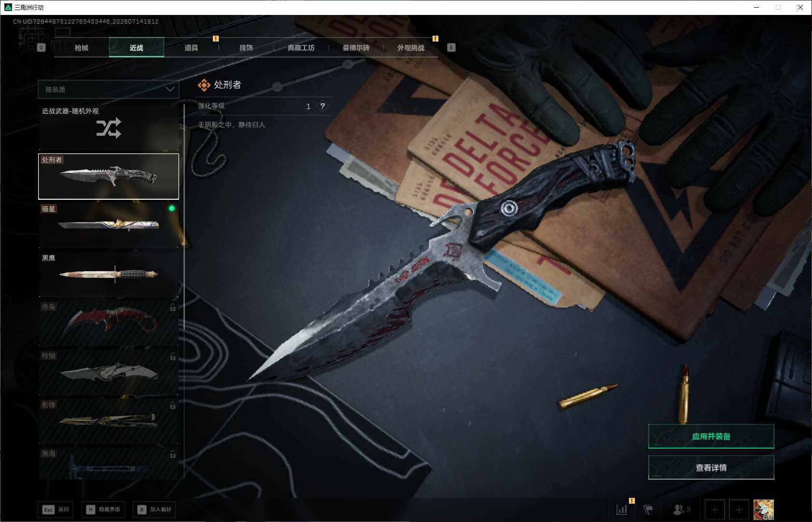Select the 暗星 knife thumbnail
The height and width of the screenshot is (522, 812).
tap(109, 225)
